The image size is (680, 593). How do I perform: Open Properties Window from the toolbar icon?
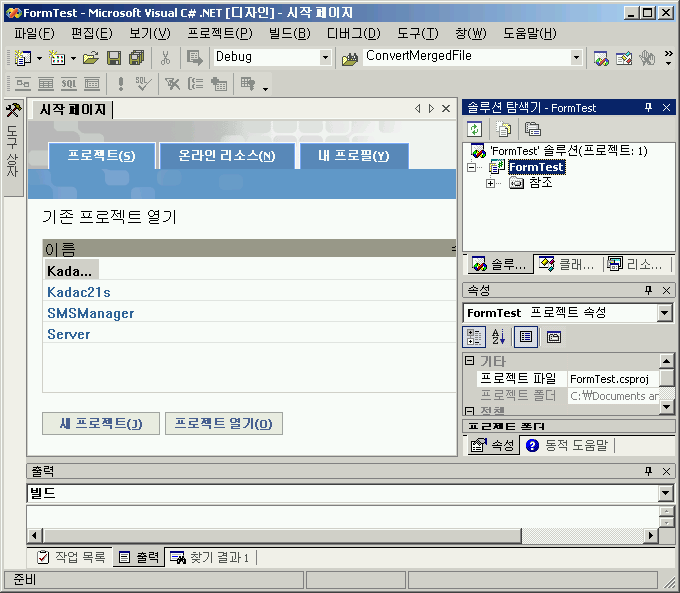(x=624, y=58)
